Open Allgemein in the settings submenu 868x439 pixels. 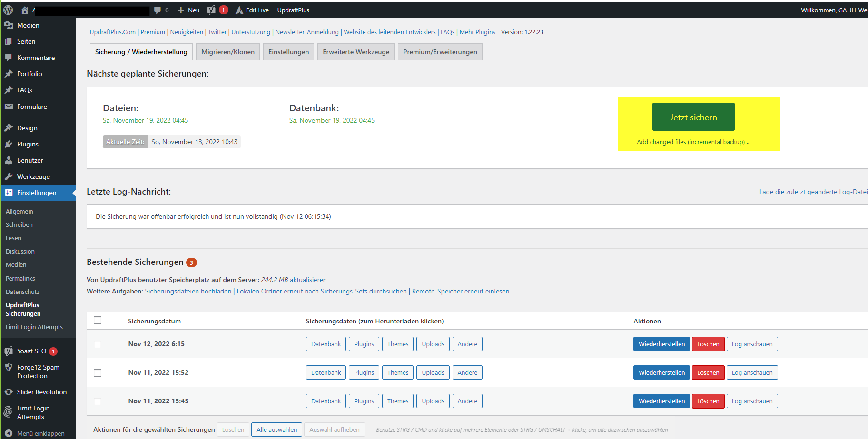tap(20, 211)
